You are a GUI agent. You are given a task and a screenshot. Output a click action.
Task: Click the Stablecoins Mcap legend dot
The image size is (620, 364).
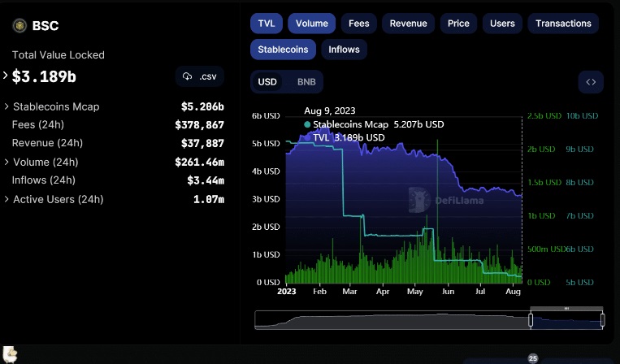307,124
